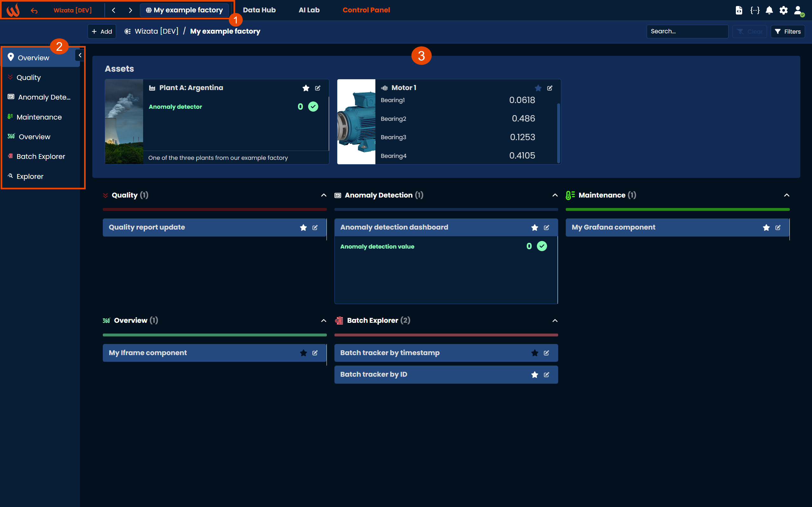Select Batch Explorer in the sidebar
Screen dimensions: 812x507
(41, 157)
